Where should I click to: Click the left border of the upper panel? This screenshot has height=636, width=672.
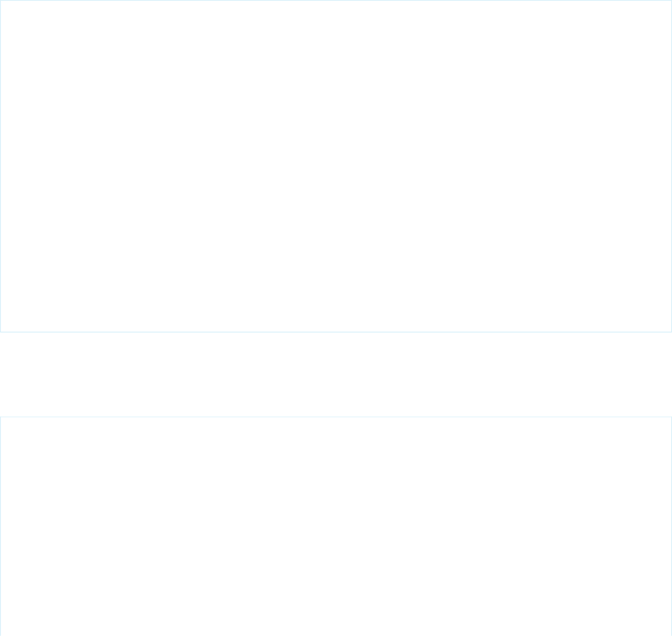(x=1, y=166)
